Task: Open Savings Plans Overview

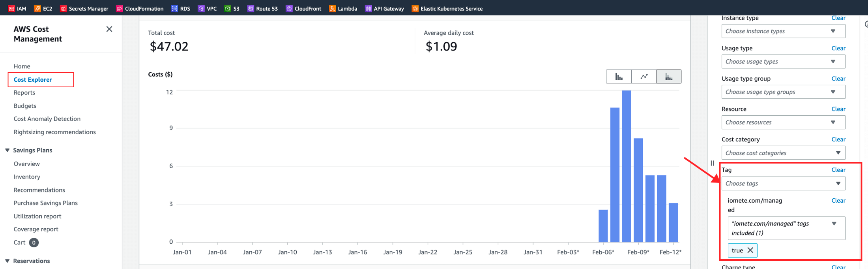Action: pos(26,164)
